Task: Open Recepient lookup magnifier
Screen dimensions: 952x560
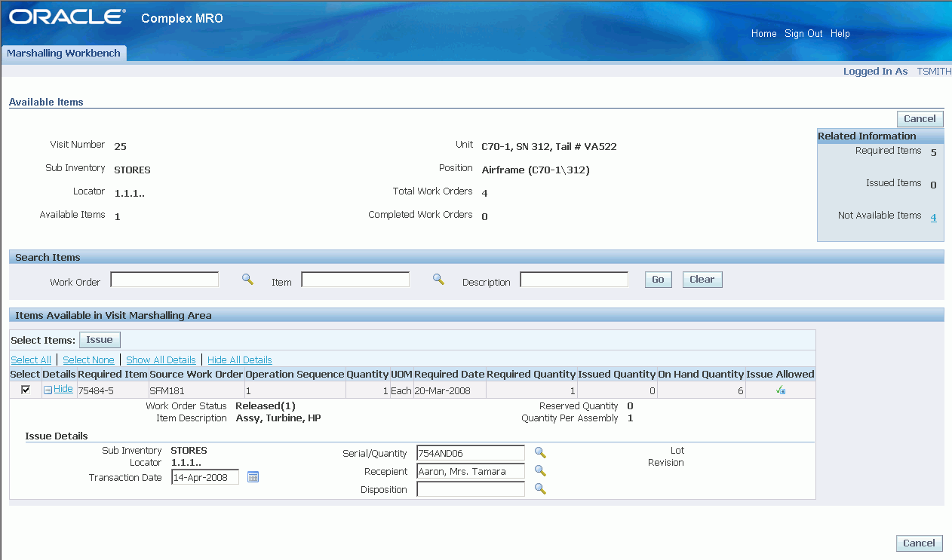Action: click(x=540, y=470)
